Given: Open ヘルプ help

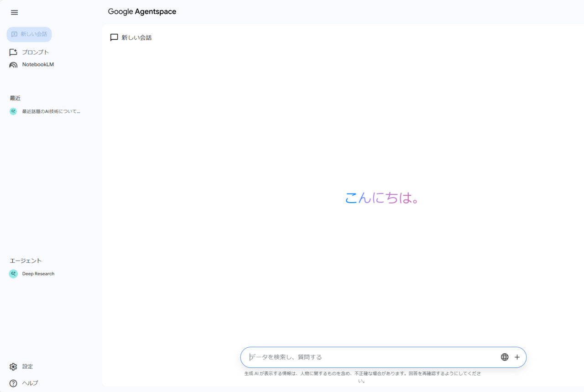Looking at the screenshot, I should click(24, 383).
